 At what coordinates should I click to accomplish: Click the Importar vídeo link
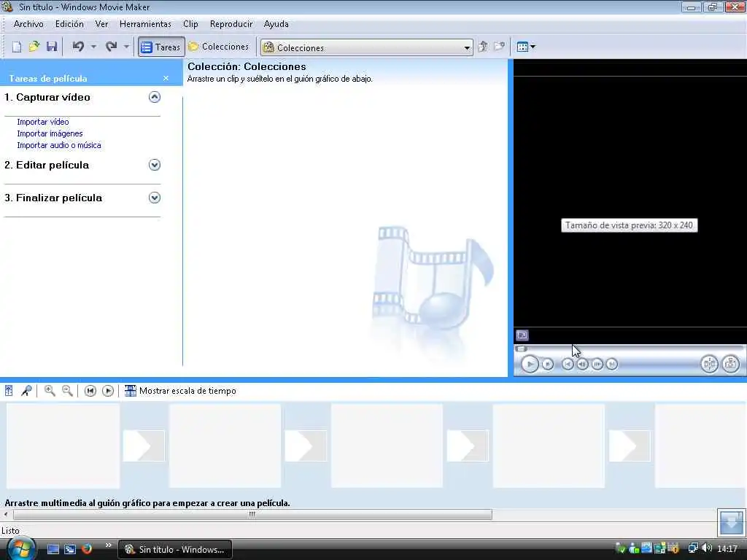pos(43,122)
